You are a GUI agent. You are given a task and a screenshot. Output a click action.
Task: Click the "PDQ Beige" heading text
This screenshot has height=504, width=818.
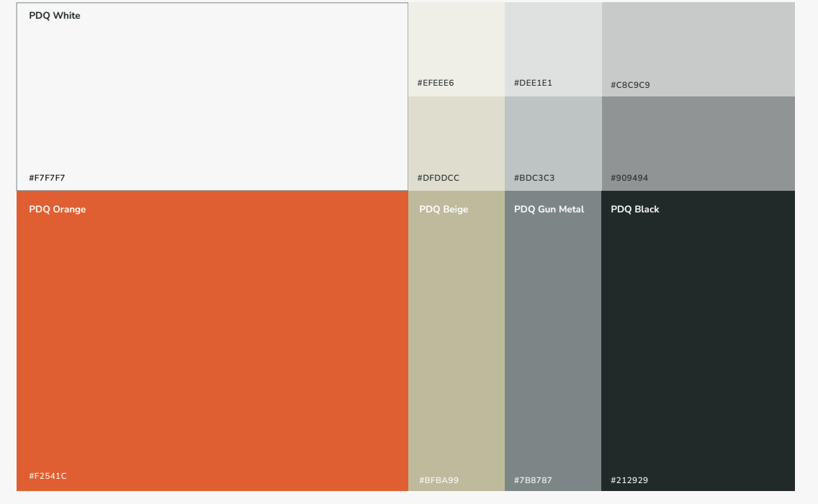(x=444, y=210)
